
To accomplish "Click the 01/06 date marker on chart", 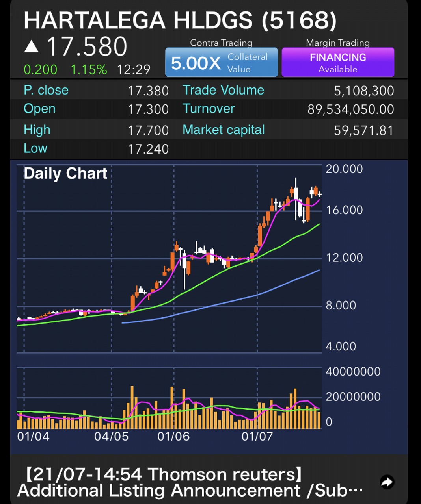I will (173, 436).
